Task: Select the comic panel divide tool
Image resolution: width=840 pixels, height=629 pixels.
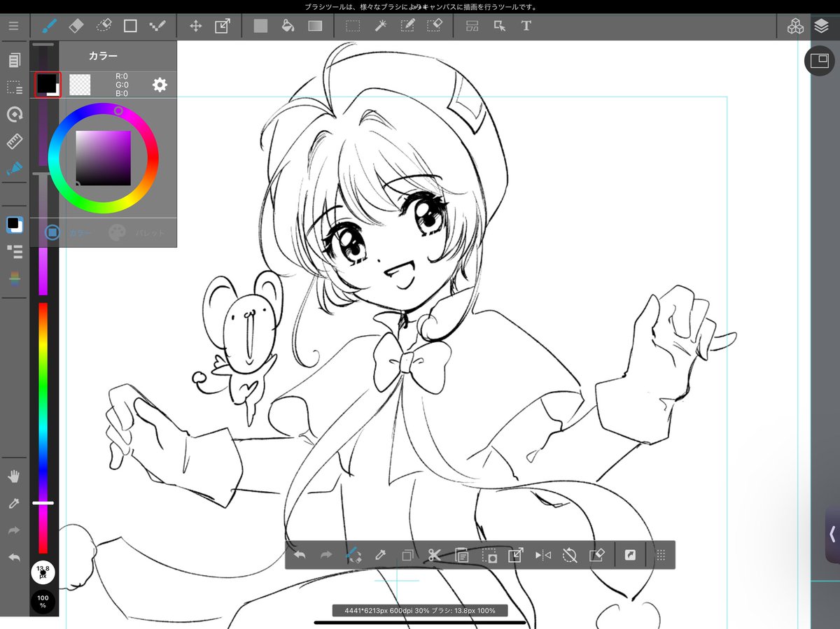Action: click(x=472, y=26)
